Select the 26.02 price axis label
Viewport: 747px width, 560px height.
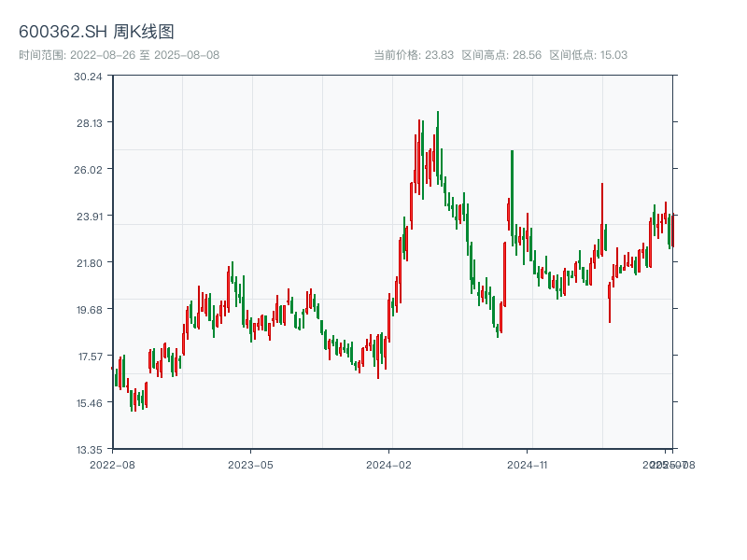point(89,170)
